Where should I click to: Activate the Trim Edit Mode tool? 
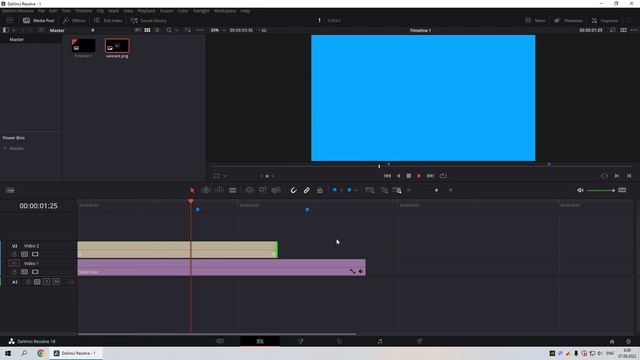pos(206,190)
